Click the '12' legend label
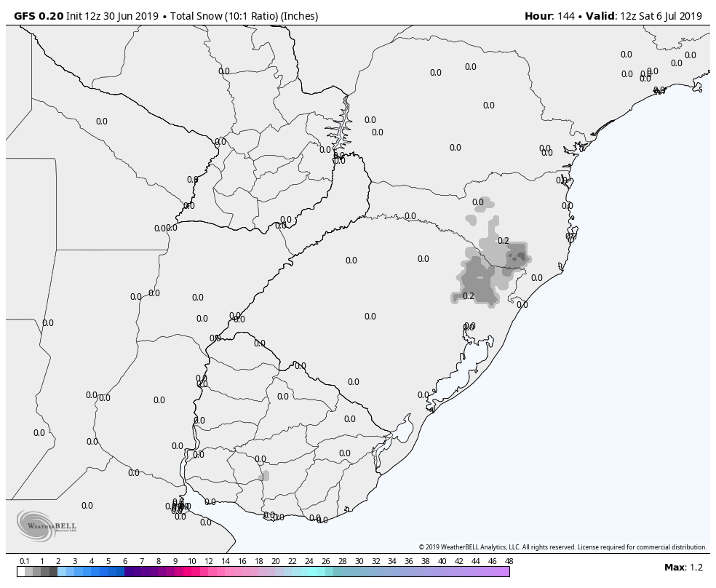Screen dimensions: 716x588 (x=209, y=561)
